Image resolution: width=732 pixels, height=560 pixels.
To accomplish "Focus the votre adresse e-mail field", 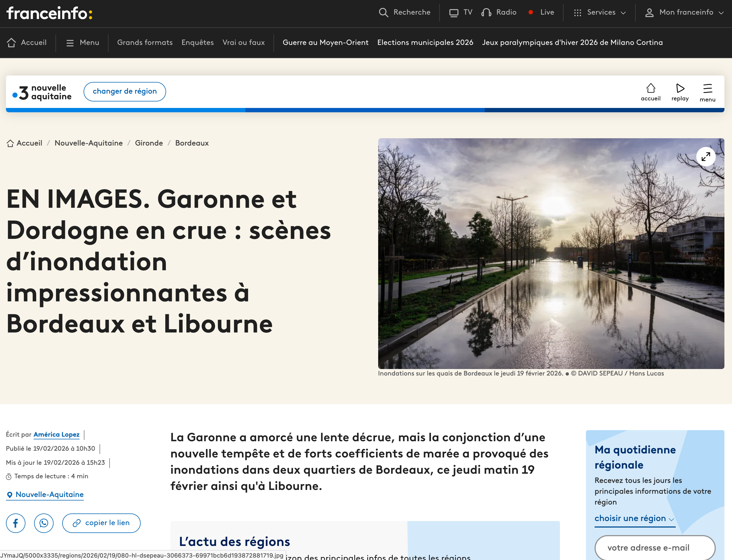I will point(655,547).
